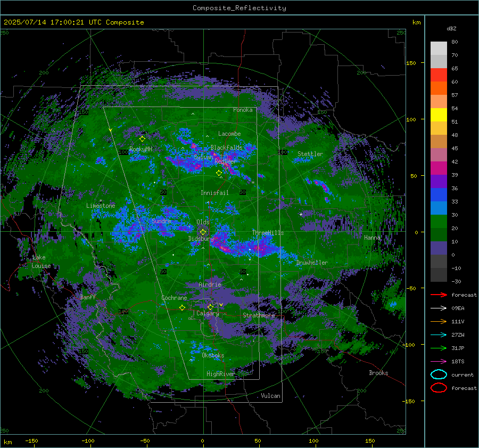This screenshot has height=448, width=479.
Task: Click the Okotoks city label
Action: tap(213, 355)
